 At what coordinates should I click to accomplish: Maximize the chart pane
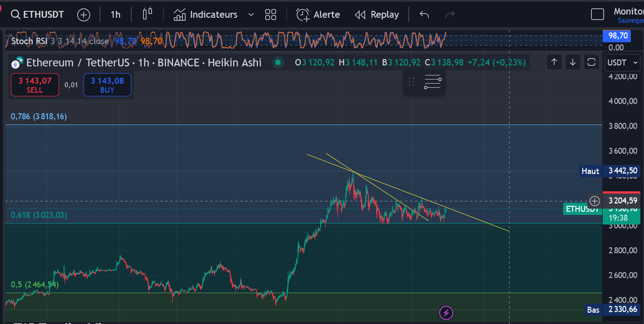(591, 62)
